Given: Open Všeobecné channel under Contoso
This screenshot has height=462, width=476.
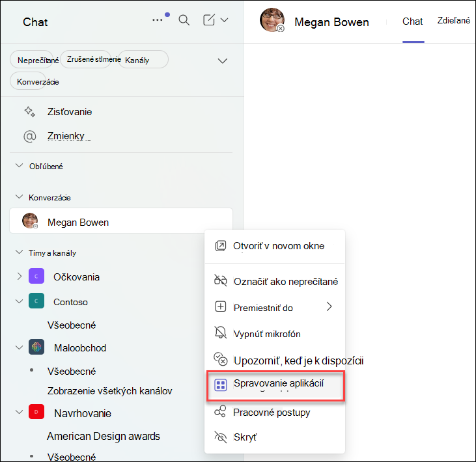Looking at the screenshot, I should pos(72,325).
